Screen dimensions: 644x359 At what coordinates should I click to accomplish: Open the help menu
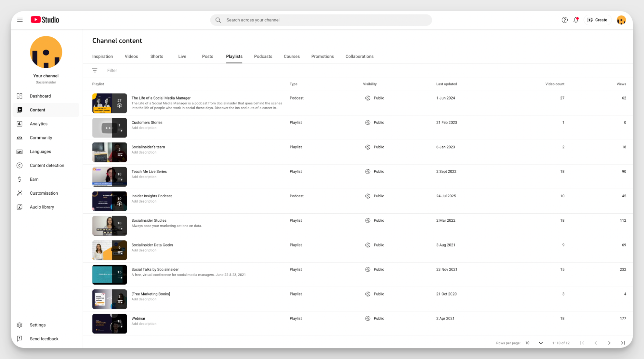point(564,20)
